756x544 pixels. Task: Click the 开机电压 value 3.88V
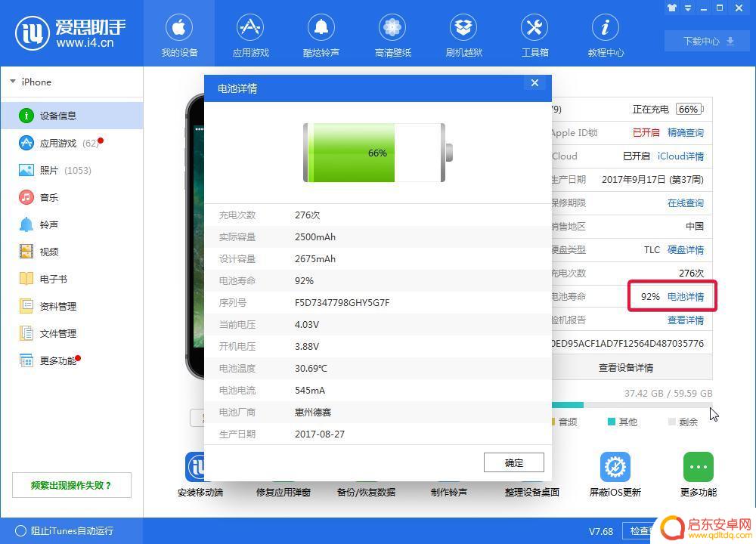[x=307, y=347]
